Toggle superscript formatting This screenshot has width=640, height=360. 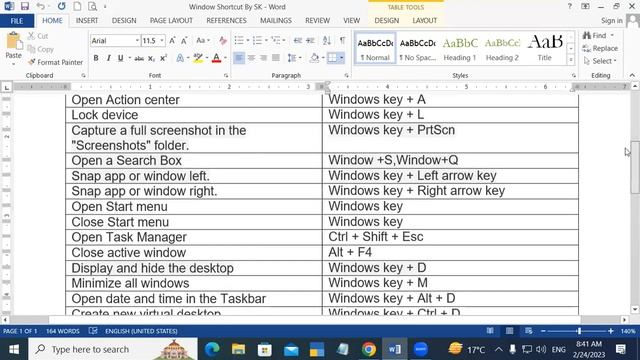click(x=163, y=58)
